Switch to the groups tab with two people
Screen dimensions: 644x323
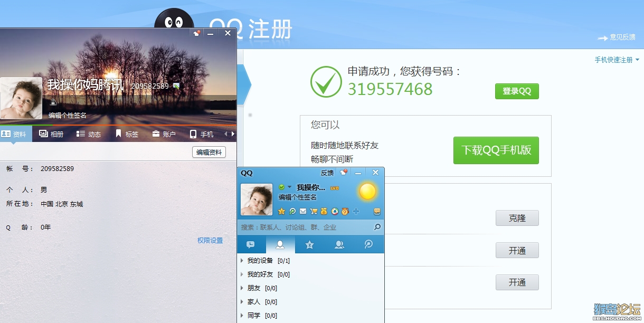pyautogui.click(x=339, y=244)
